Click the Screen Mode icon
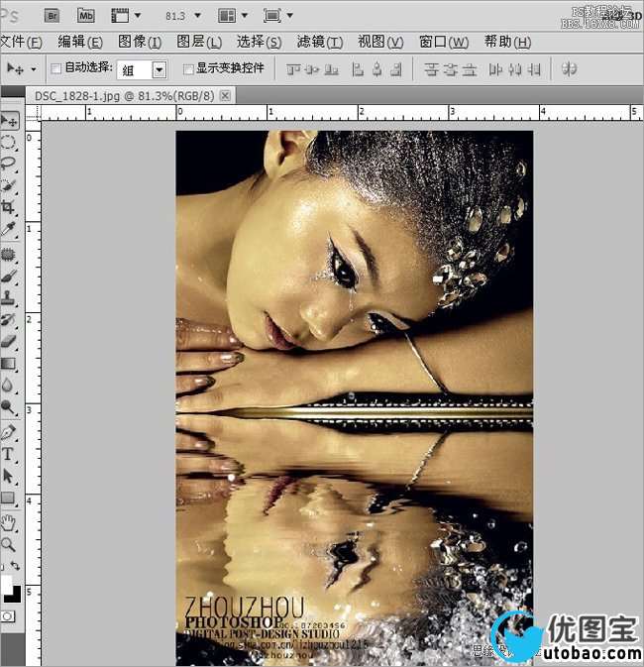This screenshot has height=667, width=644. click(x=271, y=16)
